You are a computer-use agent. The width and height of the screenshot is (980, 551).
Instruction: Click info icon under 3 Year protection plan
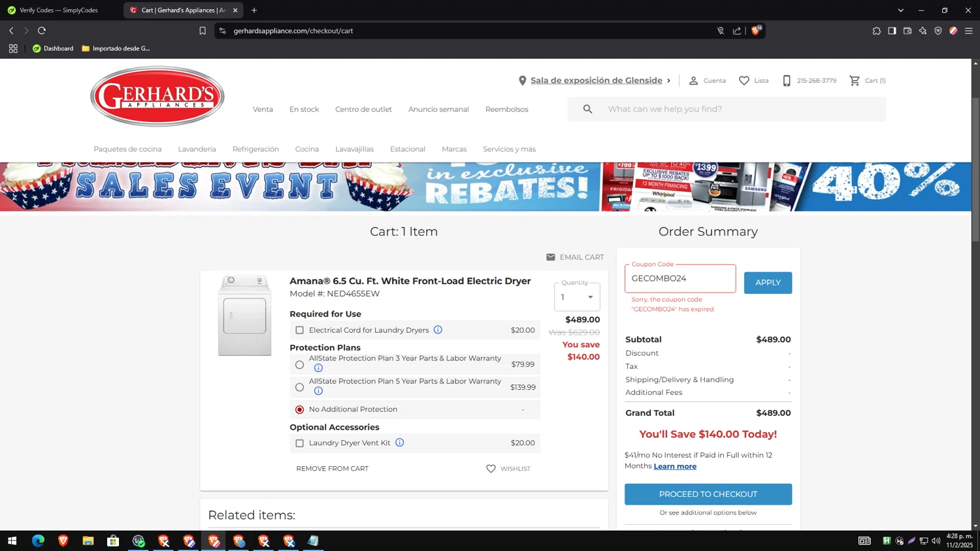click(x=318, y=368)
